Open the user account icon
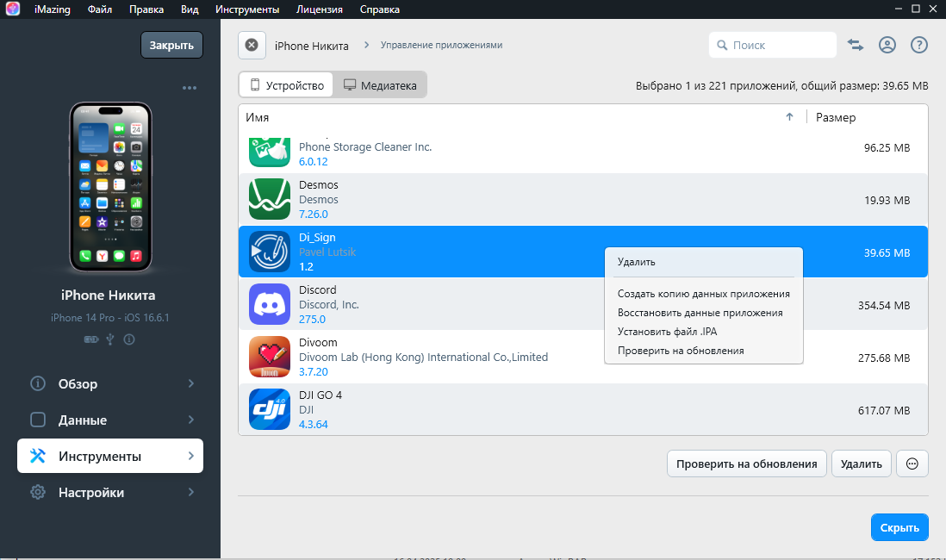 tap(887, 46)
